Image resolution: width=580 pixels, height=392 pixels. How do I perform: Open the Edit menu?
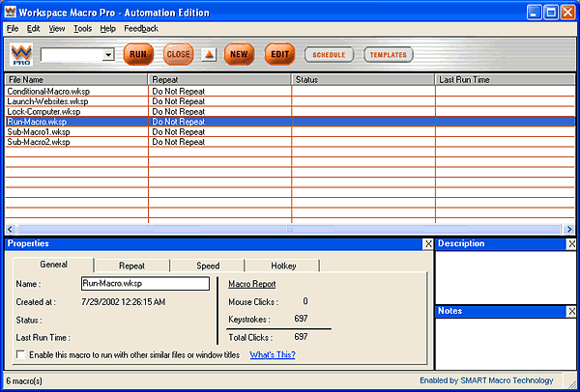point(33,28)
